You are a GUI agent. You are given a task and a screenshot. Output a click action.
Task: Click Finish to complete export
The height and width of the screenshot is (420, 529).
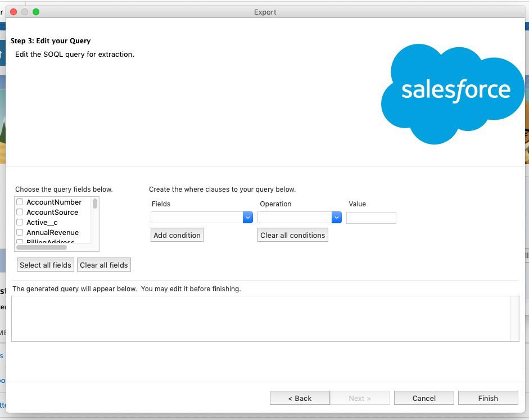[488, 398]
